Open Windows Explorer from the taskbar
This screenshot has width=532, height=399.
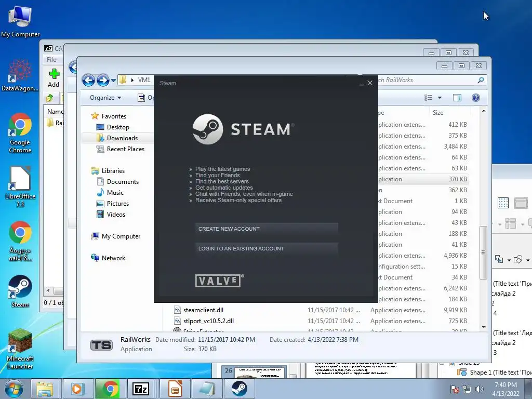[x=45, y=389]
